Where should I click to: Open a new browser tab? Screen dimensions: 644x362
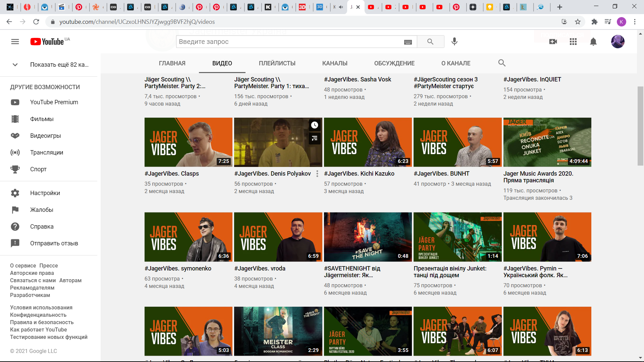coord(559,7)
